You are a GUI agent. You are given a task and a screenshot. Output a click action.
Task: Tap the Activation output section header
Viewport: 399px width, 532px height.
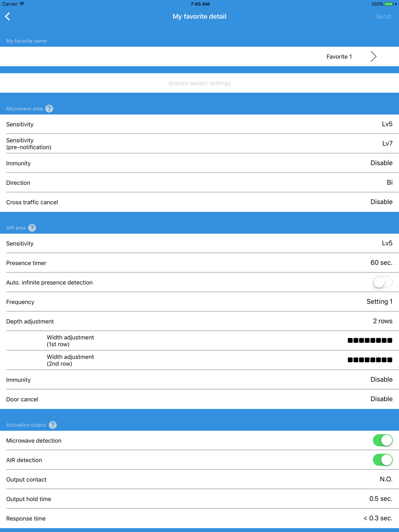(x=26, y=425)
